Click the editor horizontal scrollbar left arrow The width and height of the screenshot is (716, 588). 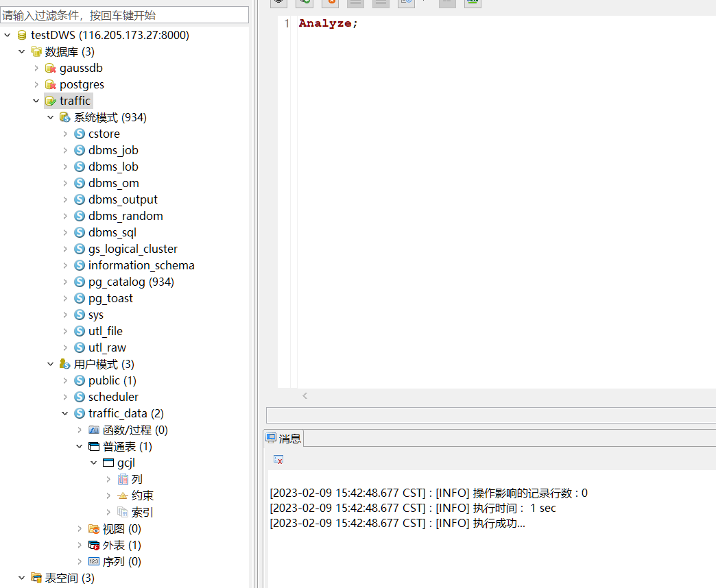coord(305,395)
